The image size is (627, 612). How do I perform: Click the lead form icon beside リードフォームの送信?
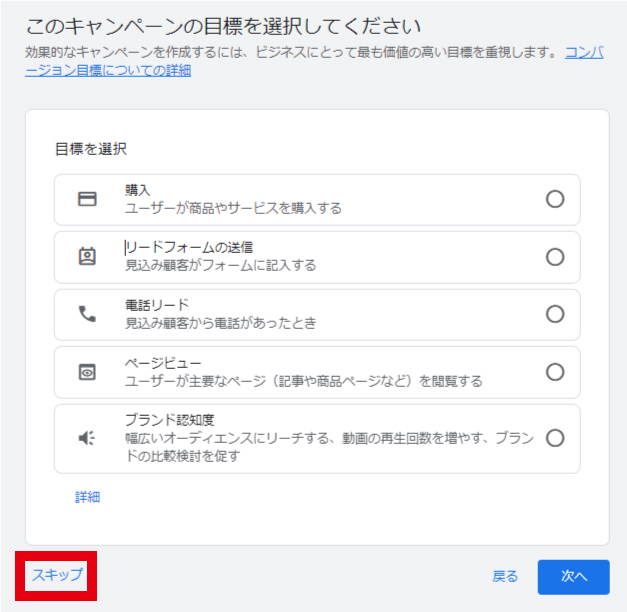[x=88, y=257]
